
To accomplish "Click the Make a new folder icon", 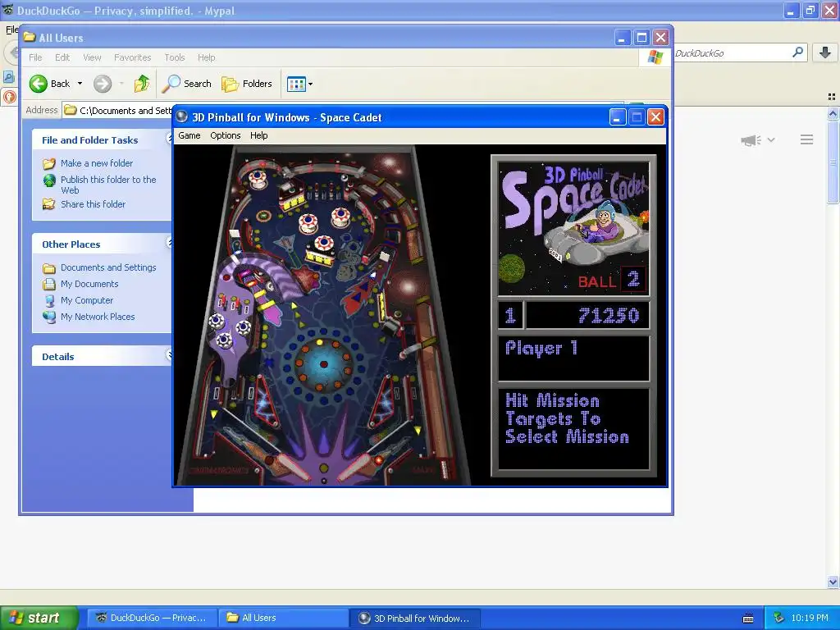I will 49,163.
